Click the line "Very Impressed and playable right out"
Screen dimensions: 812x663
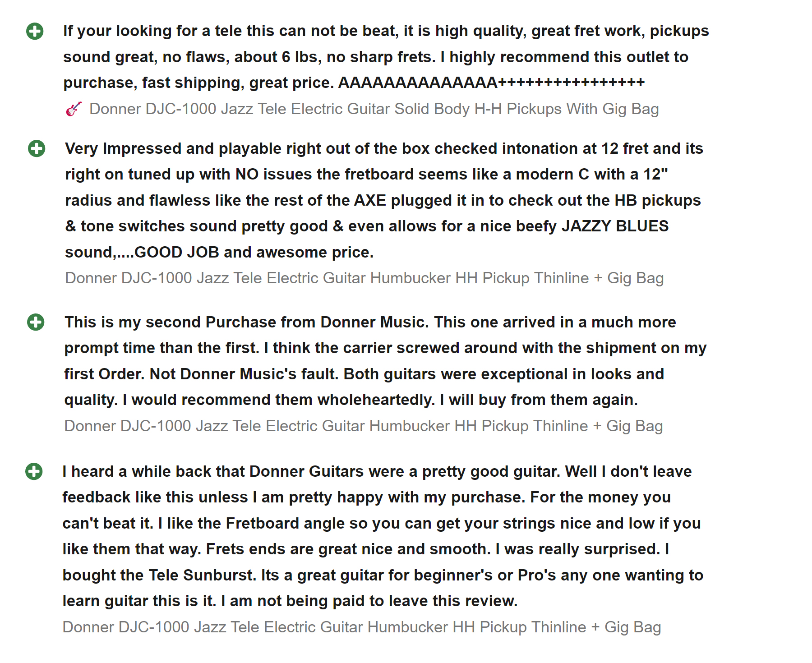click(384, 148)
